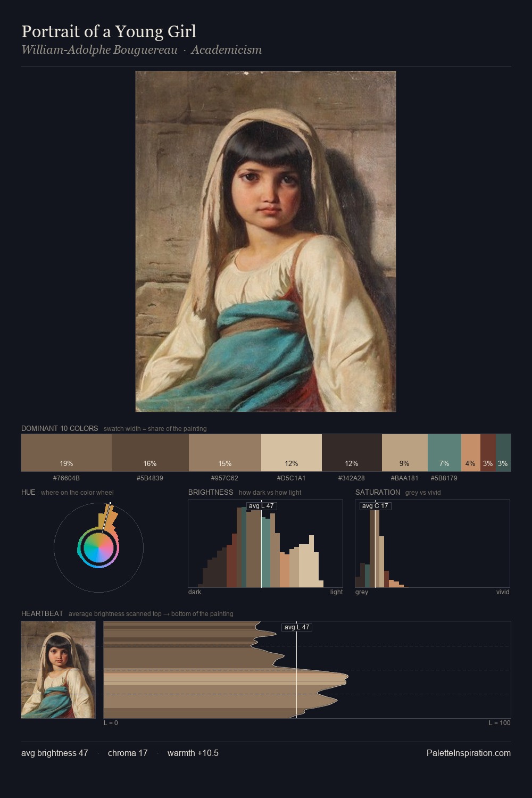Click the 16% swatch #5B4839
This screenshot has width=532, height=798.
click(150, 453)
